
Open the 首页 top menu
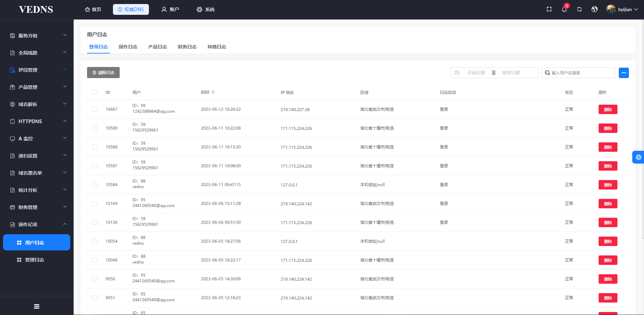(93, 9)
